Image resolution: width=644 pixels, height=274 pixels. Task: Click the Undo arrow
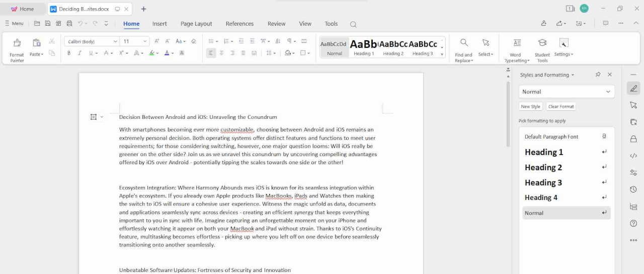coord(80,24)
